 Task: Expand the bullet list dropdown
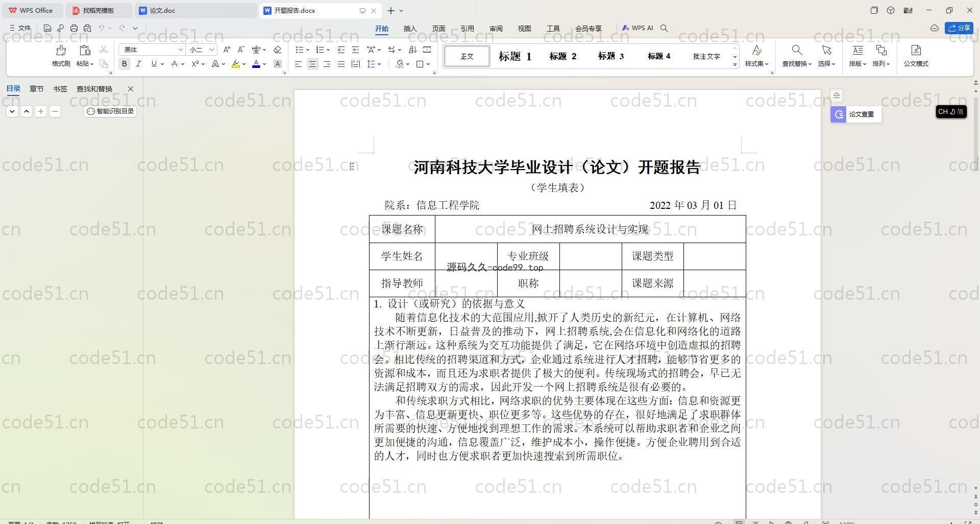coord(308,50)
